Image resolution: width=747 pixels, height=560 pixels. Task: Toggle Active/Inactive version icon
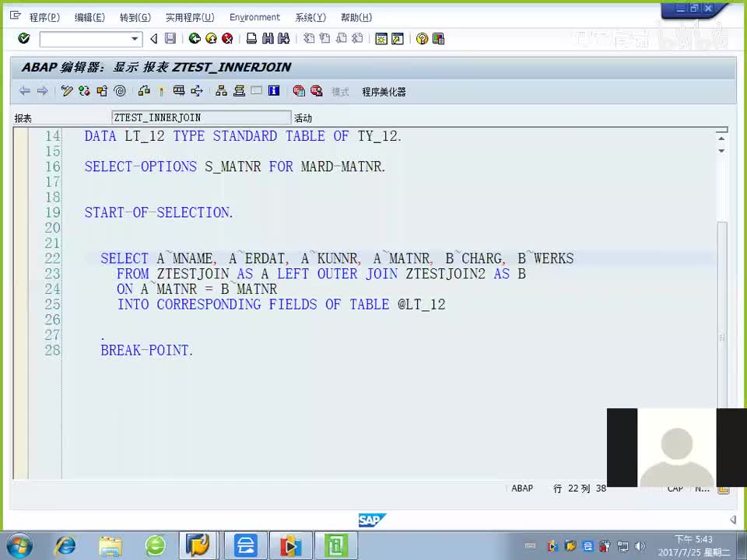pyautogui.click(x=84, y=91)
